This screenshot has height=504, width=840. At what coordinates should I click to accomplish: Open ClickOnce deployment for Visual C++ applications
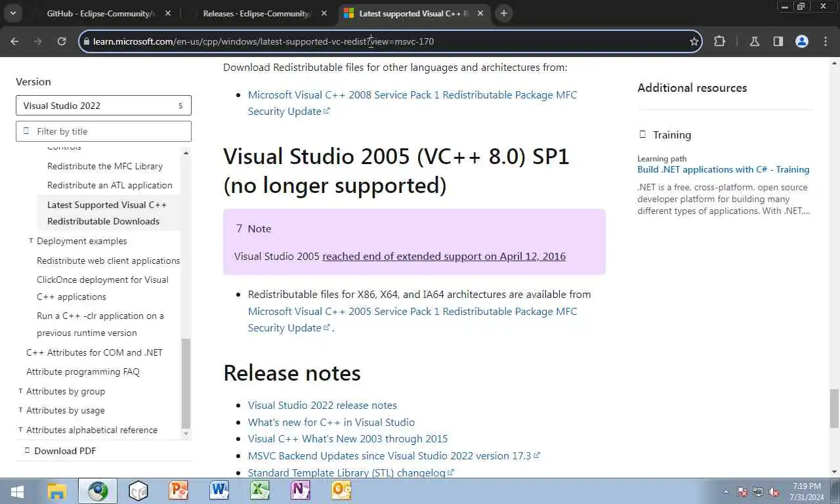(103, 288)
